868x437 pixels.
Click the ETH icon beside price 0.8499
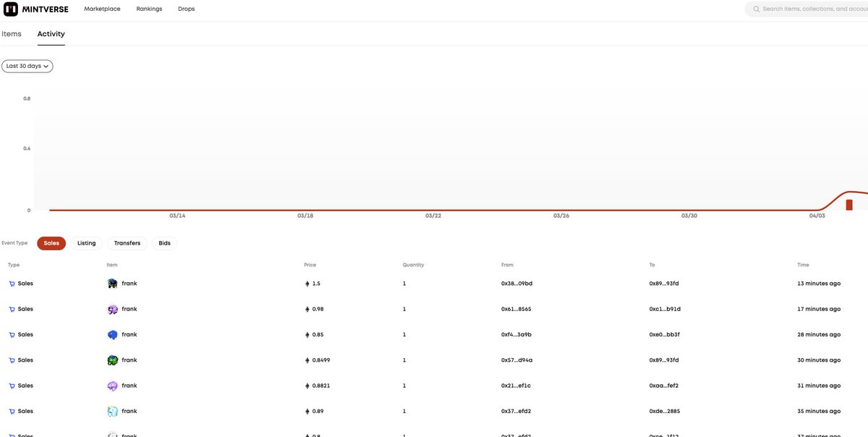click(x=307, y=360)
